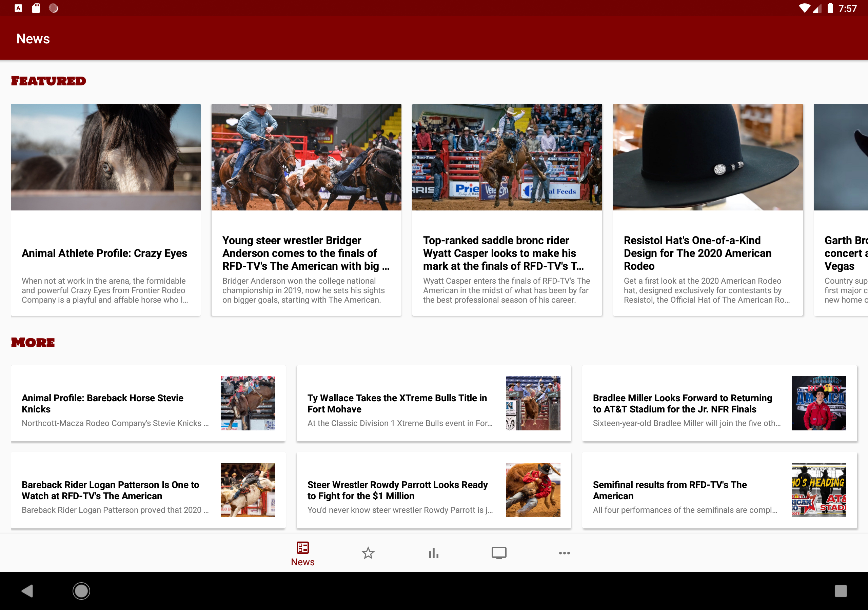Tap the SD card status bar icon
The width and height of the screenshot is (868, 610).
(36, 8)
